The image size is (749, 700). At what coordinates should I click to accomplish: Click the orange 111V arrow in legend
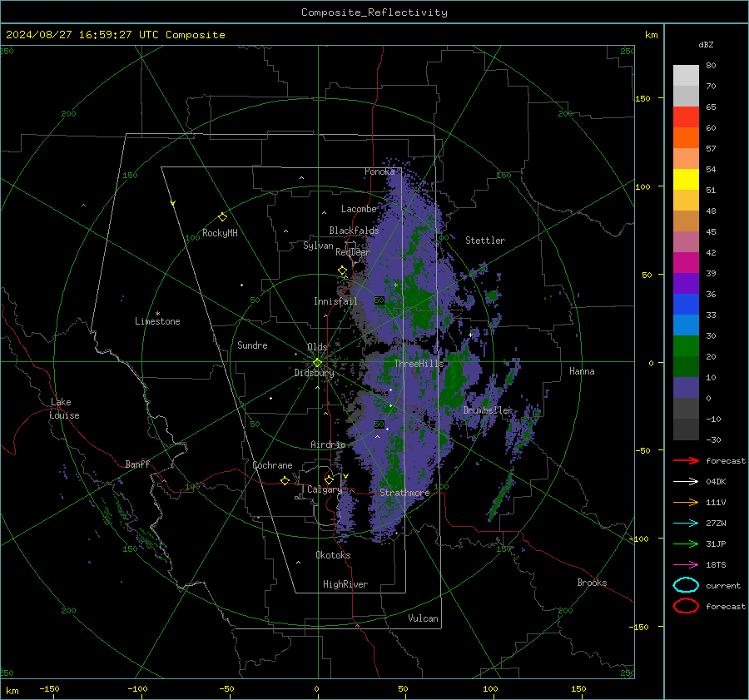pyautogui.click(x=686, y=502)
